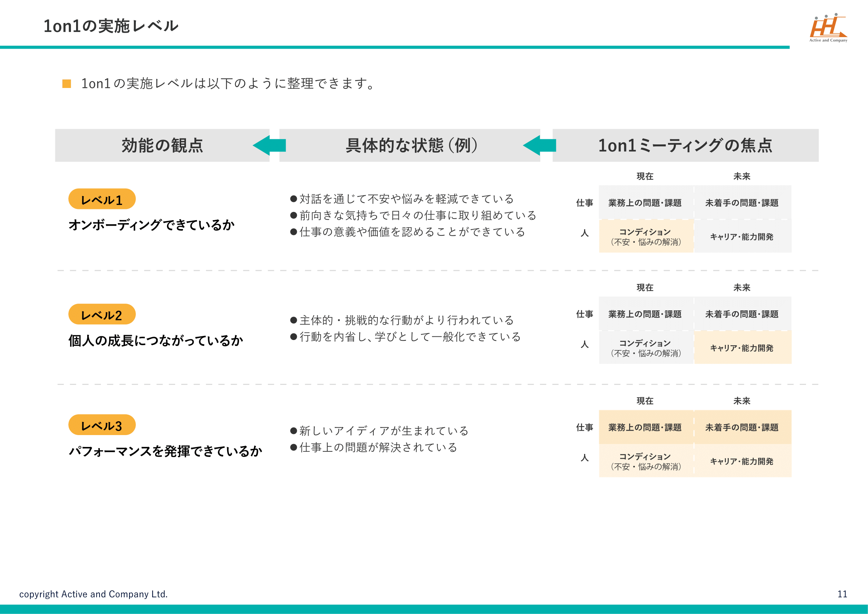Click text 個人の成長につながっているか
868x614 pixels.
tap(155, 341)
